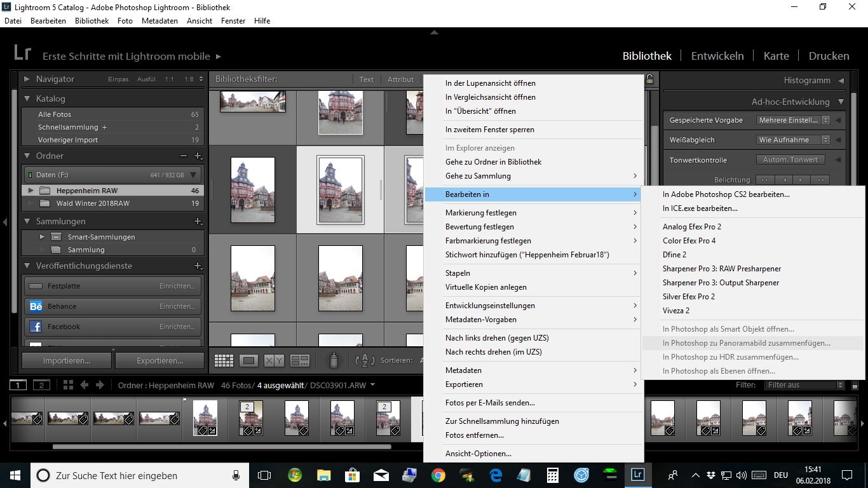Viewport: 868px width, 488px height.
Task: Open the 'Exportieren' context submenu
Action: point(534,384)
